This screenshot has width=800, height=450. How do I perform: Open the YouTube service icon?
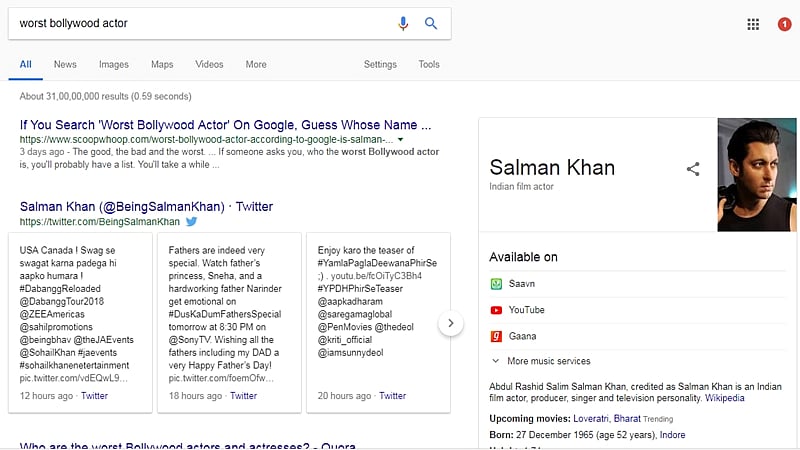(496, 310)
